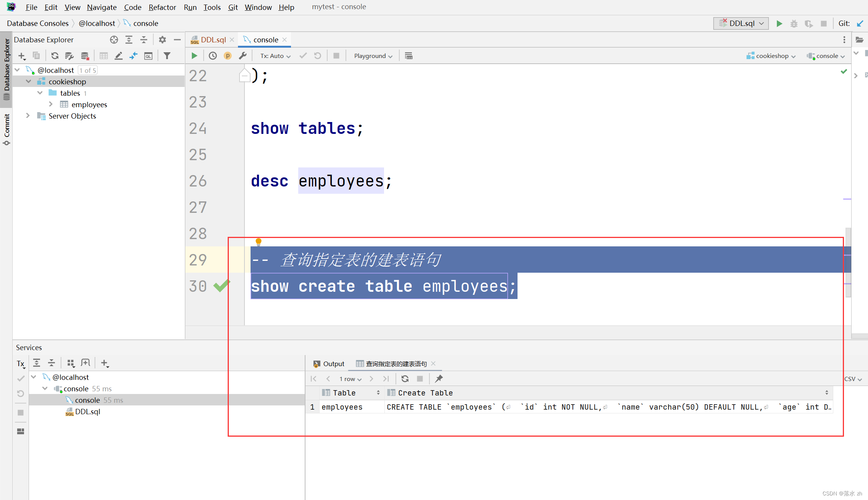Expand the cookieshop database node
This screenshot has width=868, height=500.
coord(28,82)
